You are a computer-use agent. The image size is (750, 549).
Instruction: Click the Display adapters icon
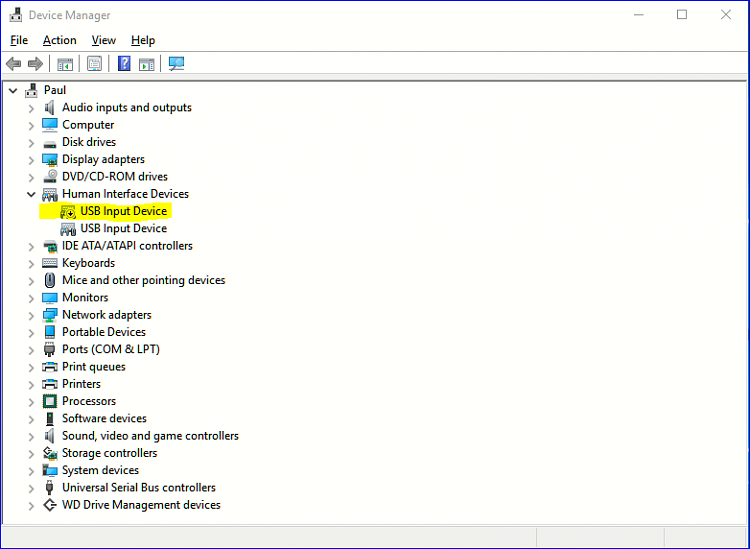(x=50, y=160)
